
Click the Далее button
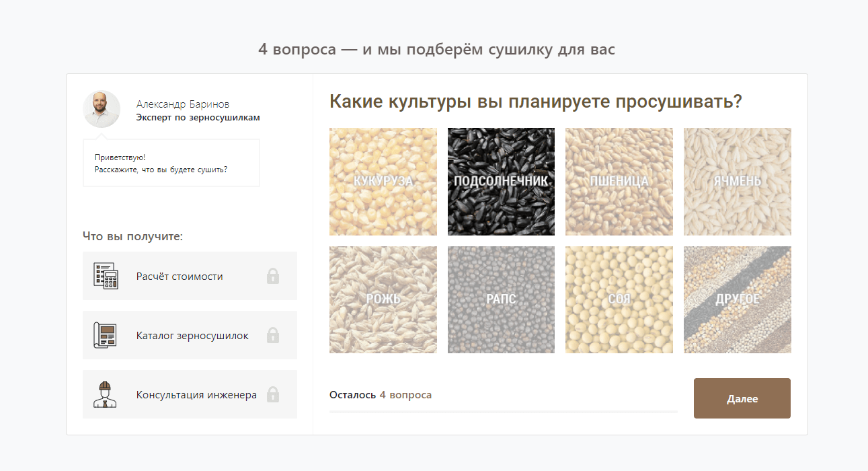point(742,398)
